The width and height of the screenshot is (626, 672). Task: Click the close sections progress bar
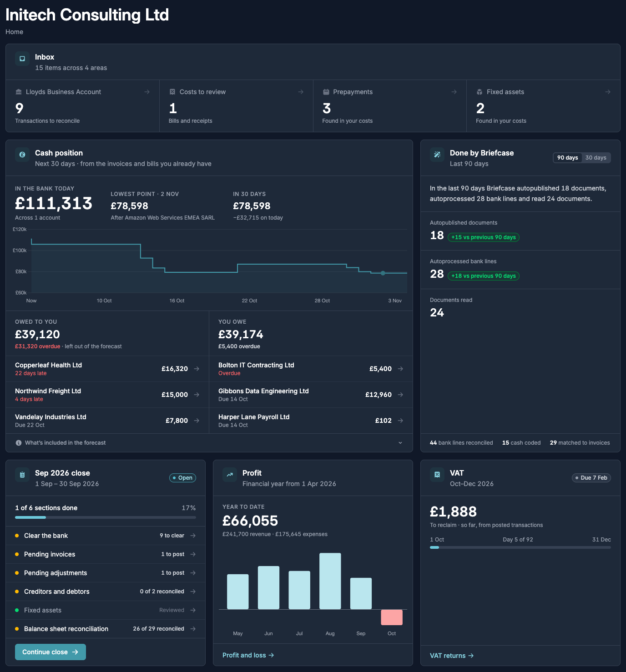(106, 517)
